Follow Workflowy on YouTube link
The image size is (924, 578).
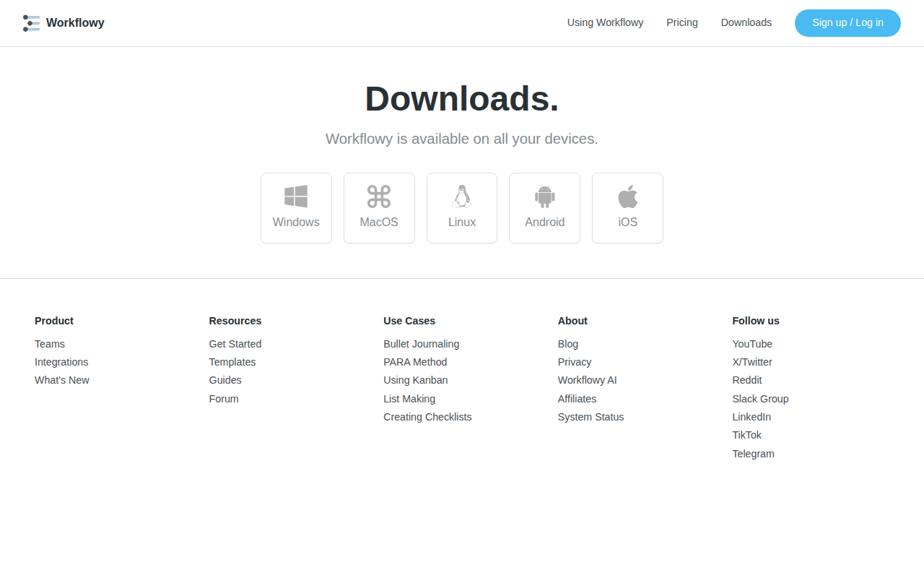click(752, 344)
